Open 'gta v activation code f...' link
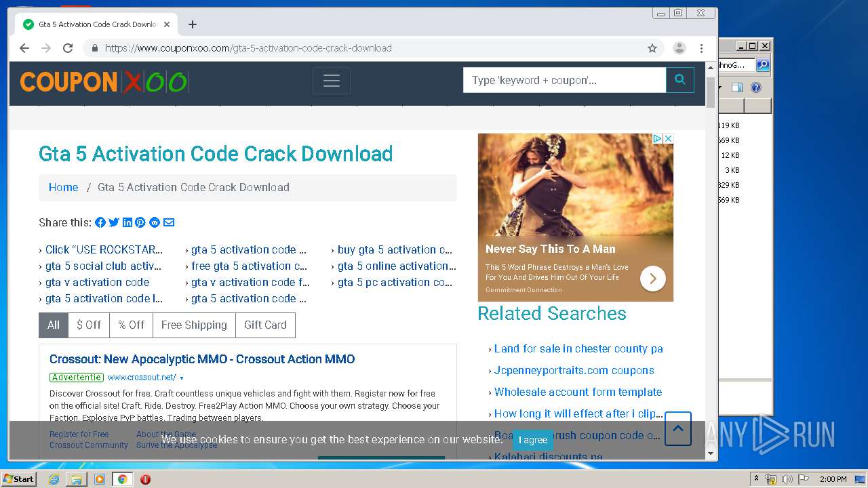This screenshot has height=488, width=868. (x=250, y=282)
